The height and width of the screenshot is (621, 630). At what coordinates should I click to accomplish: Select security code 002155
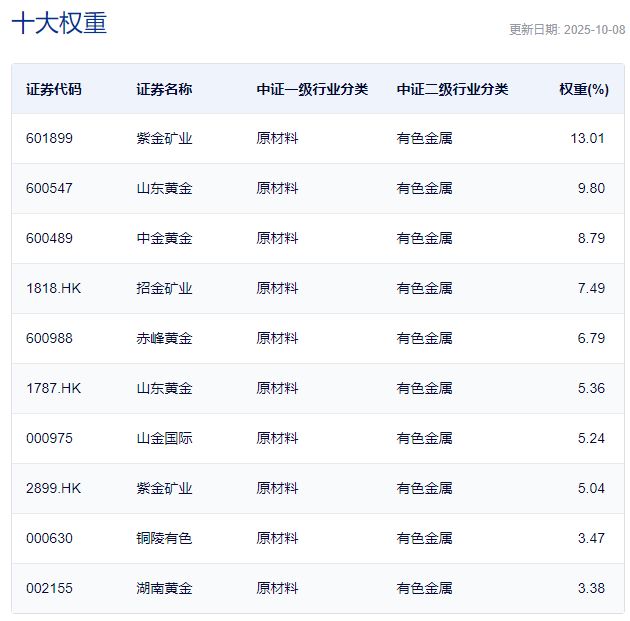point(49,588)
